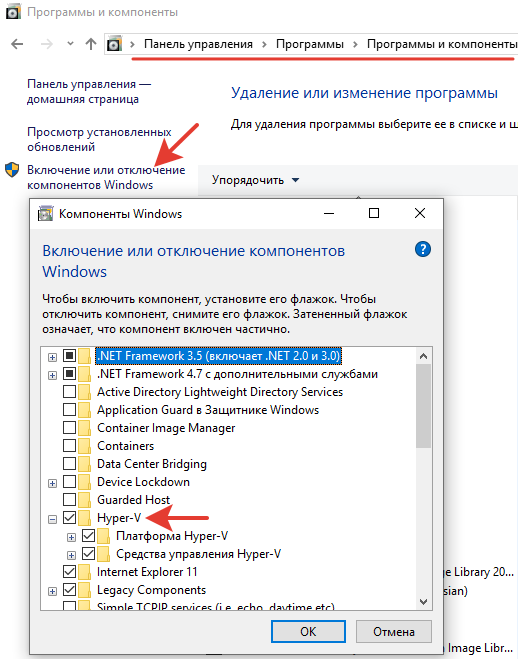
Task: Click folder icon of Active Directory Lightweight
Action: pos(84,392)
